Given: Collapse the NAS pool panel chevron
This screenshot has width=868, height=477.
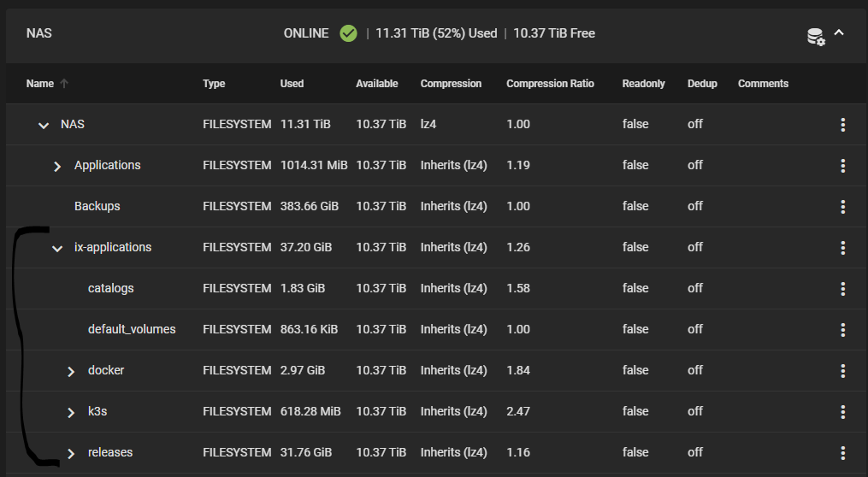Looking at the screenshot, I should (839, 32).
